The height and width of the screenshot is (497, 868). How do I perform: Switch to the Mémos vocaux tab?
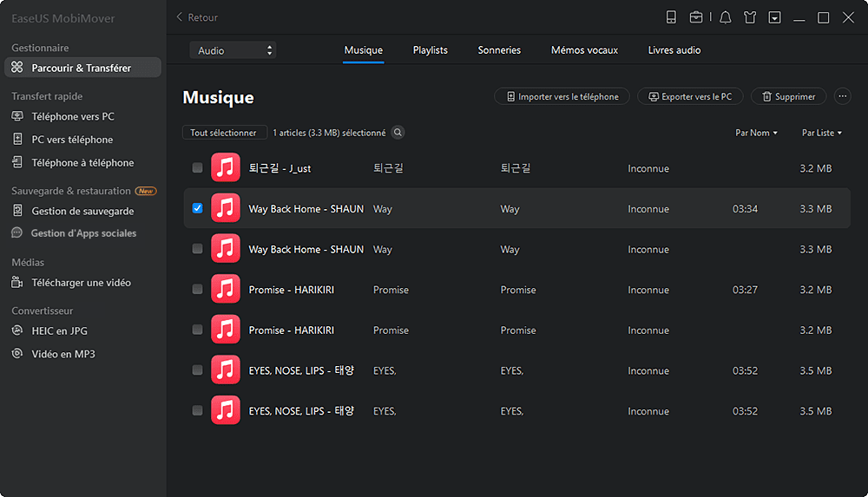584,50
